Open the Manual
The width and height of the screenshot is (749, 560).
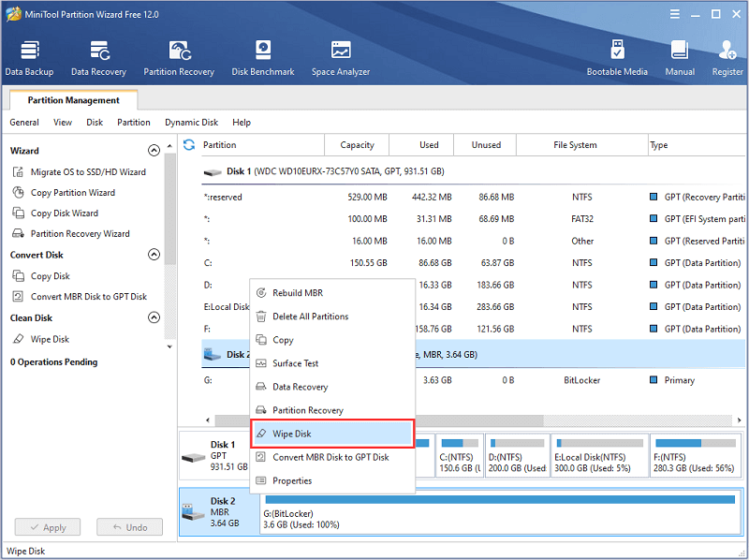tap(680, 58)
